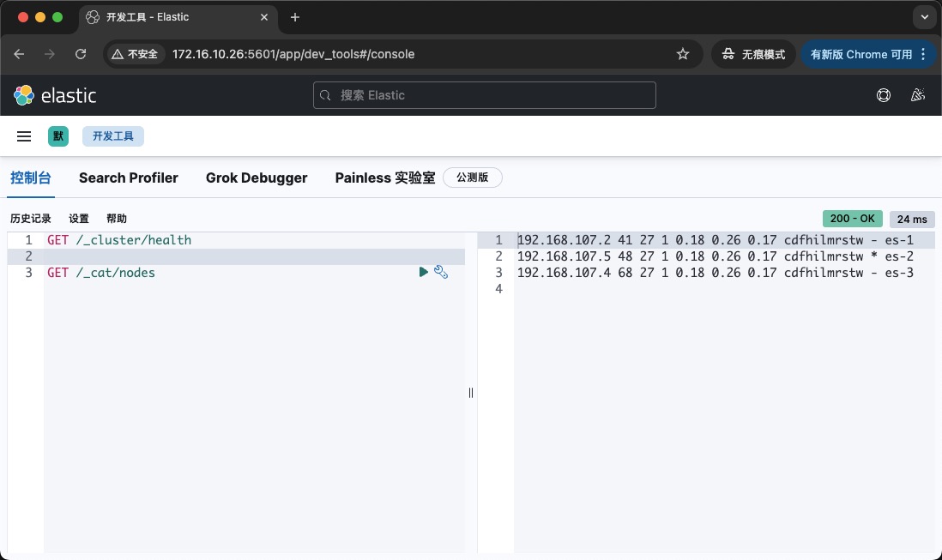The image size is (942, 560).
Task: Open the Grok Debugger tab
Action: tap(257, 178)
